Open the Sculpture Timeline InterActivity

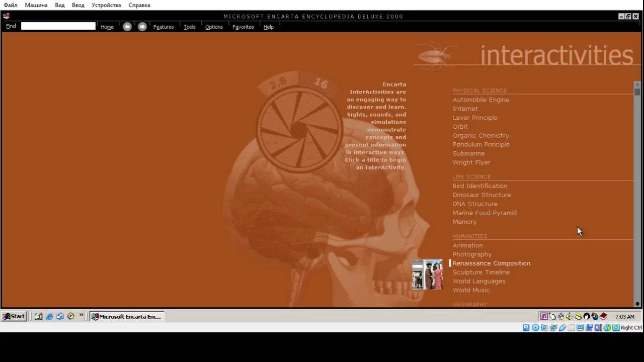481,273
